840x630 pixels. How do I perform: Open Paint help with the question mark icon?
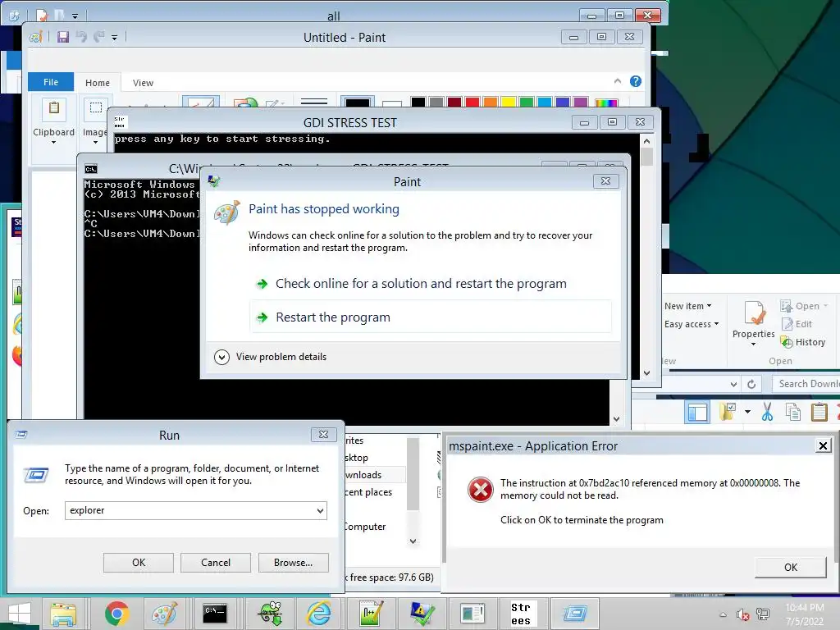tap(636, 81)
